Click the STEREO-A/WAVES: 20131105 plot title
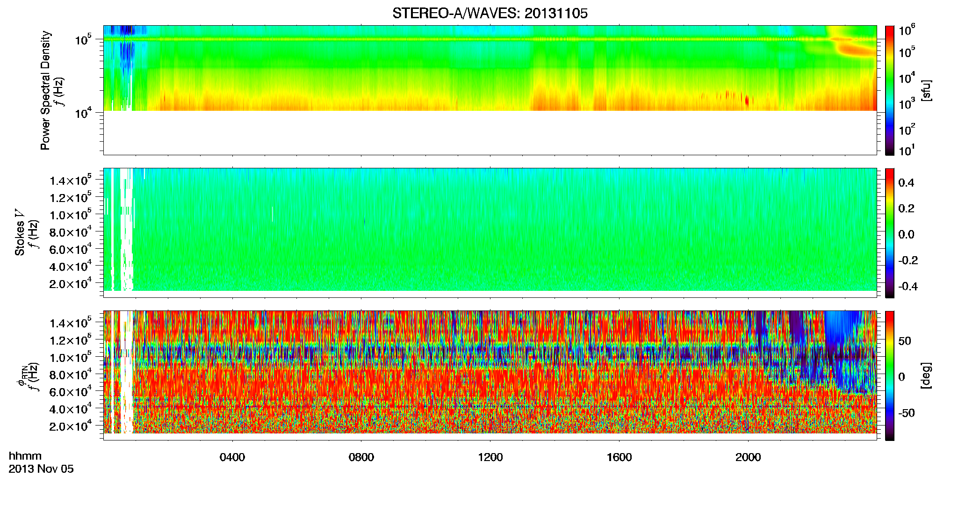 pos(490,14)
